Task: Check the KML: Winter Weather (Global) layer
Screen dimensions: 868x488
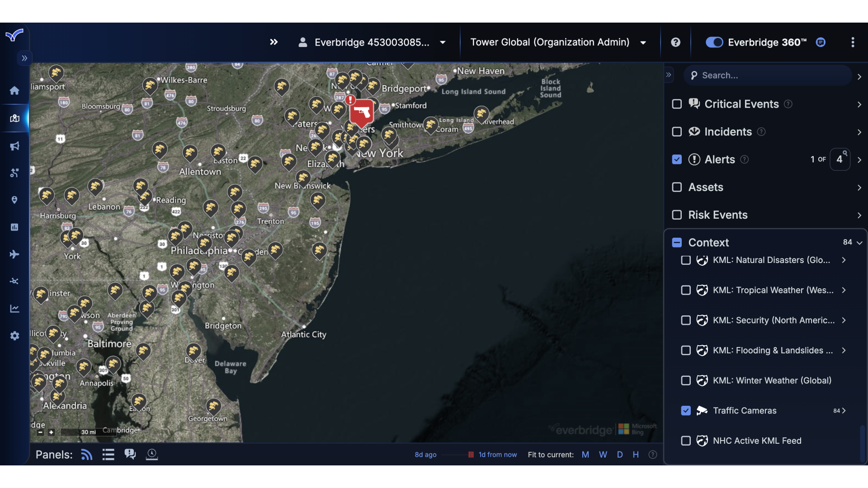Action: pos(686,380)
